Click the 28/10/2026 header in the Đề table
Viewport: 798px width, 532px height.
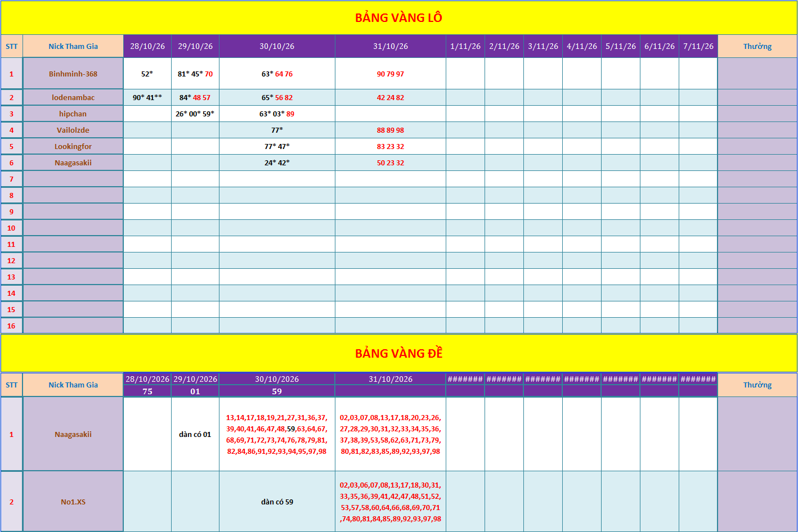click(x=147, y=379)
